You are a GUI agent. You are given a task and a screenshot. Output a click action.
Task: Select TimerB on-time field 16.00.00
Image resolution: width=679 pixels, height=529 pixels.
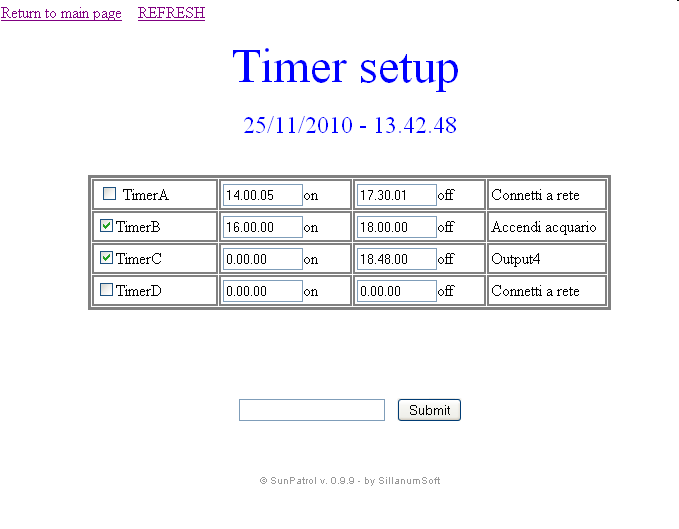click(262, 227)
